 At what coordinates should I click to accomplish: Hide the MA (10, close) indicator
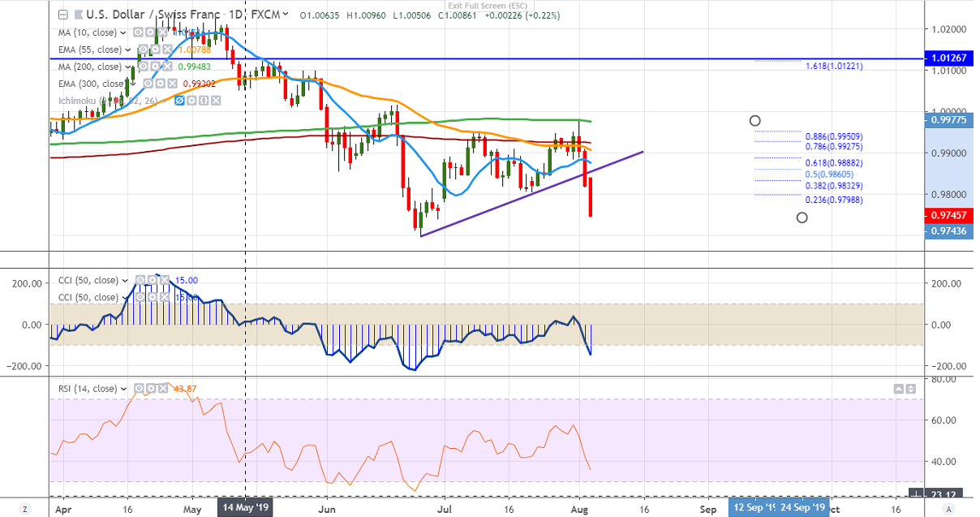click(138, 32)
